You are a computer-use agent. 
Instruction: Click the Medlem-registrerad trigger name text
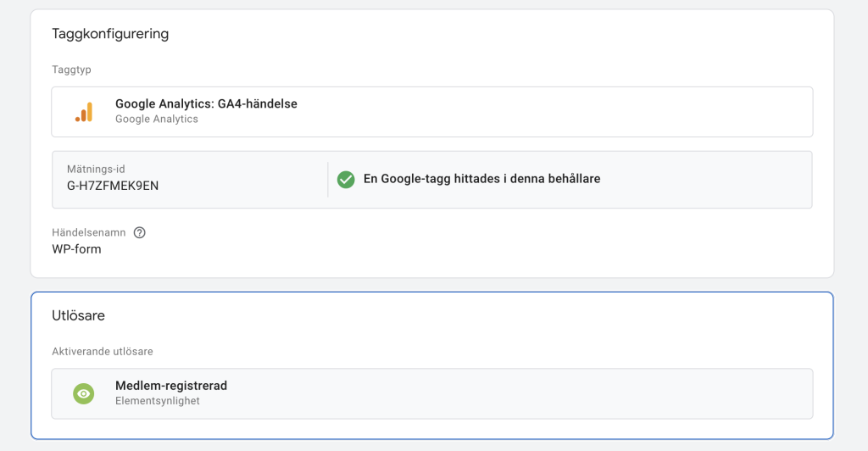pyautogui.click(x=171, y=386)
